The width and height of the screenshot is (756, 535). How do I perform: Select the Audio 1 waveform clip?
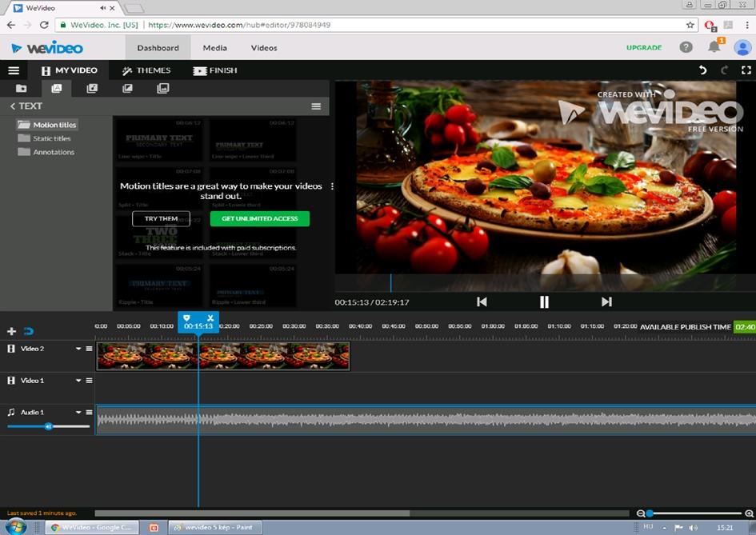pyautogui.click(x=426, y=420)
